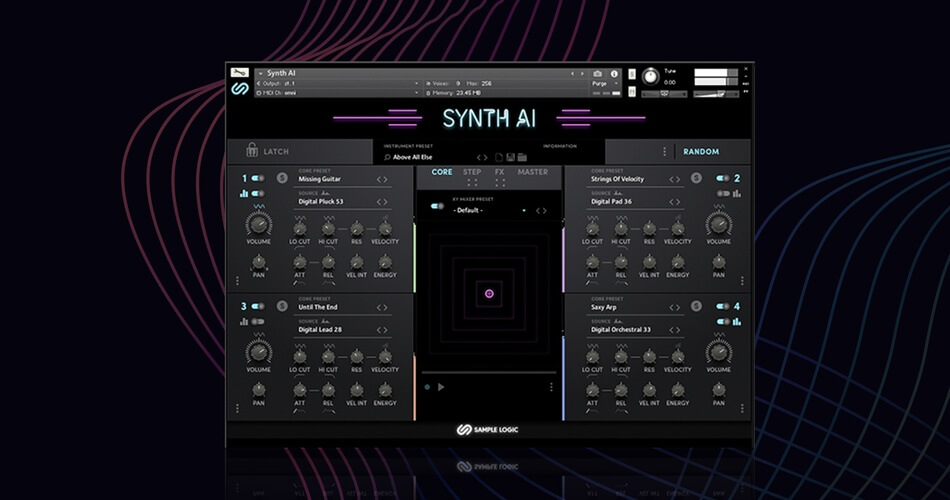Click the Kontakt Tune knob
This screenshot has height=500, width=950.
click(650, 76)
